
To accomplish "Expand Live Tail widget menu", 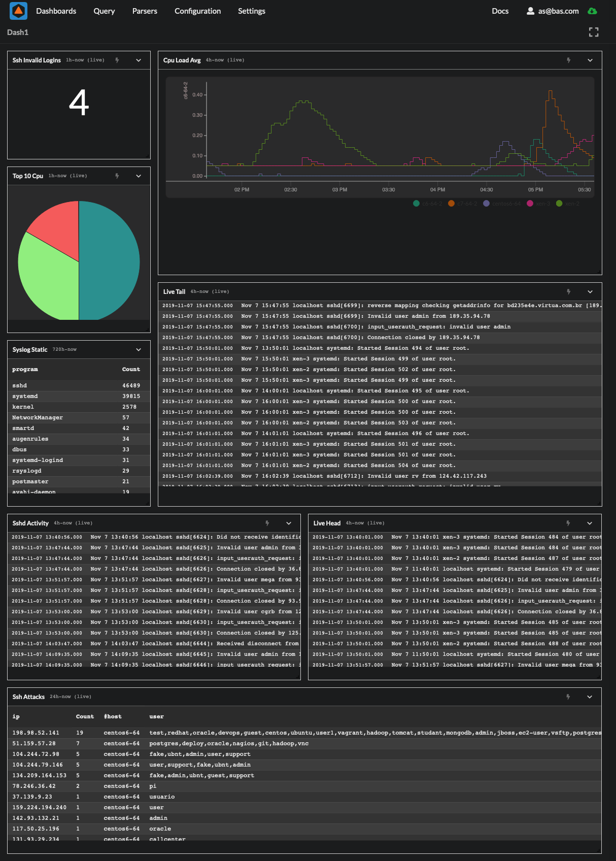I will [x=590, y=292].
